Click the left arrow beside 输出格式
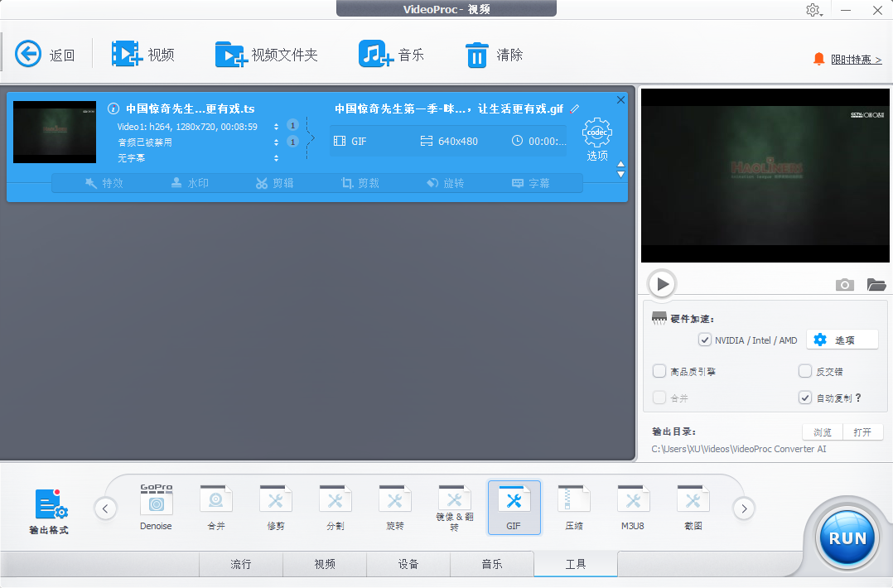Viewport: 893px width, 588px height. coord(105,508)
